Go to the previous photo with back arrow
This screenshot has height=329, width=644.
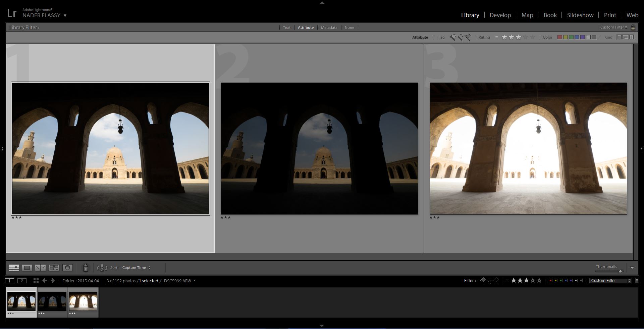[44, 281]
